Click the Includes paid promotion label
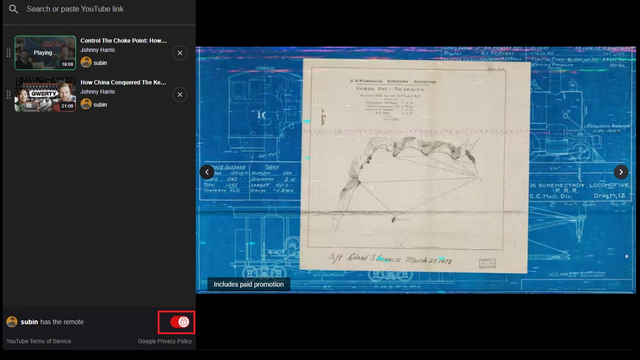Image resolution: width=640 pixels, height=360 pixels. pyautogui.click(x=249, y=284)
